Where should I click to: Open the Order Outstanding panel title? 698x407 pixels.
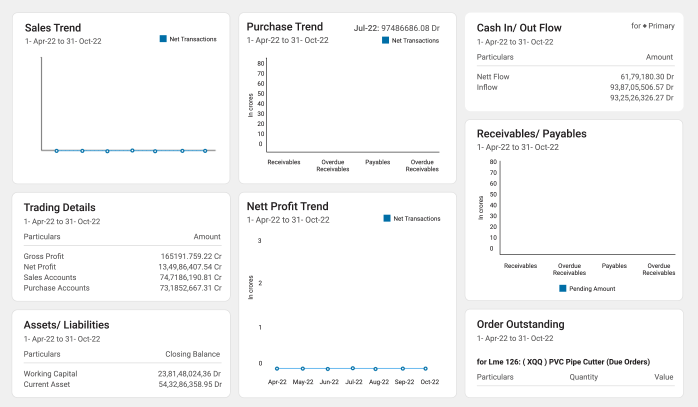[x=520, y=324]
